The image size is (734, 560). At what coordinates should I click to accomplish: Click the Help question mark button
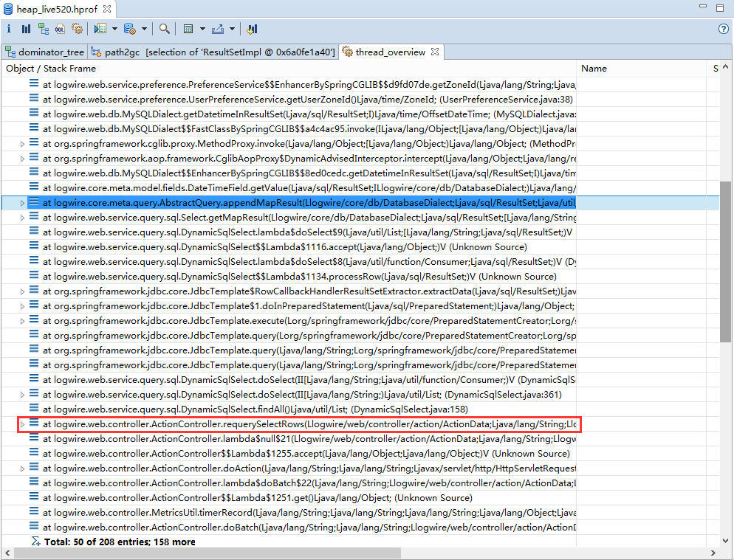click(723, 28)
